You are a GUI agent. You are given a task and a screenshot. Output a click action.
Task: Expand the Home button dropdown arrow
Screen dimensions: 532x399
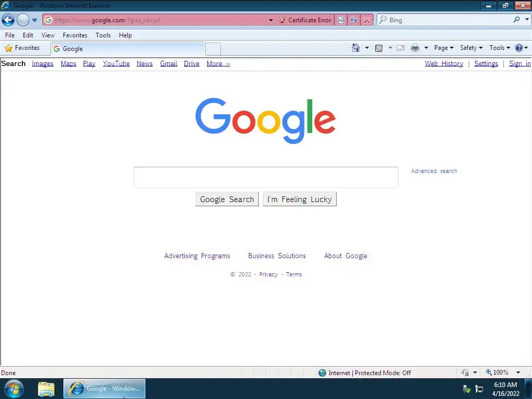pos(367,48)
